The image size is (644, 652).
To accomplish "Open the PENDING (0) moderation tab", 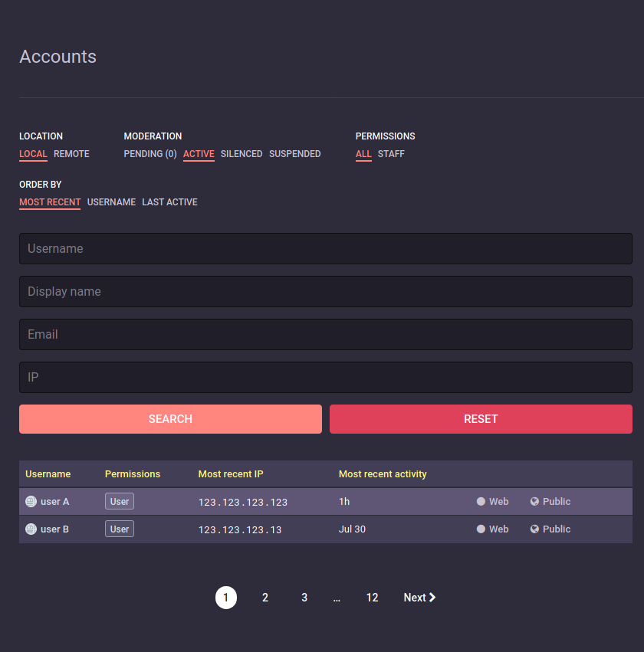I will click(x=149, y=153).
